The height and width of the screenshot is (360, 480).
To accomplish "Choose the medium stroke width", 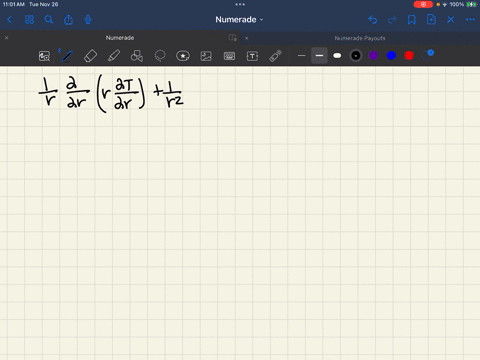I will [319, 56].
